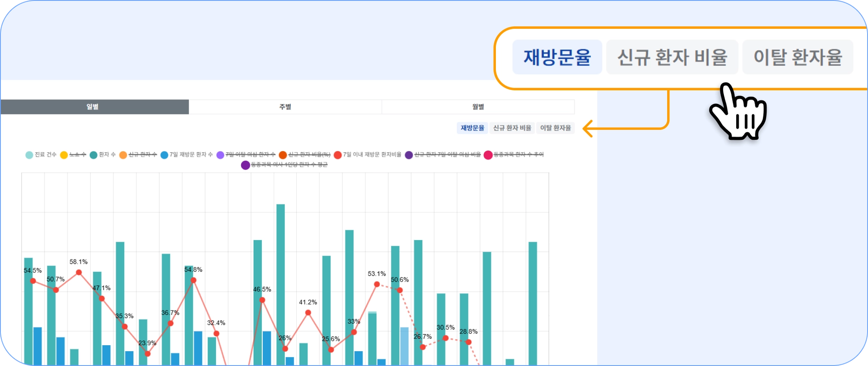This screenshot has width=868, height=366.
Task: Select the 32.4% data point
Action: tap(216, 333)
